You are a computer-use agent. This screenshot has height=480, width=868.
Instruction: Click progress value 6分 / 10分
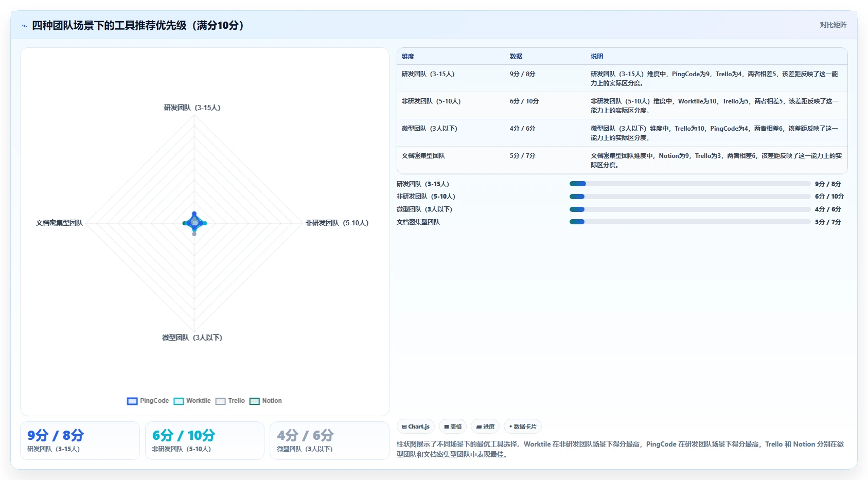click(x=829, y=197)
